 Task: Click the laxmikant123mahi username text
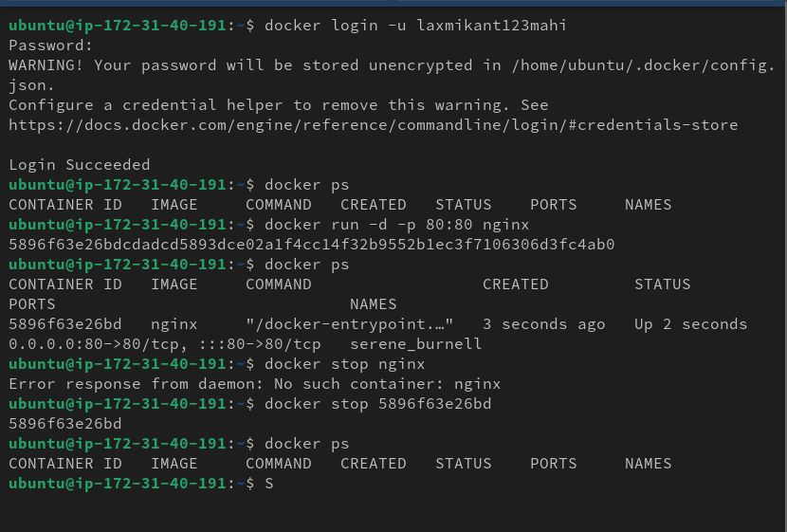(x=492, y=26)
